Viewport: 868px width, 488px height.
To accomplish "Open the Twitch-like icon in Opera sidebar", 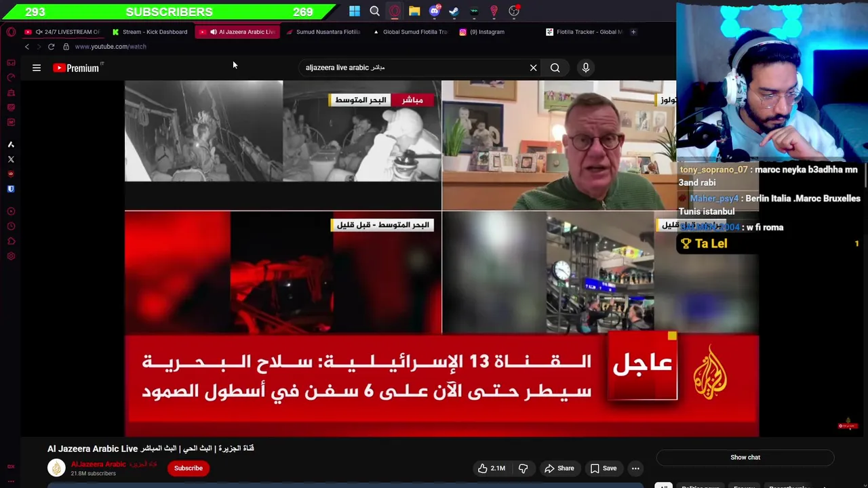I will click(11, 107).
